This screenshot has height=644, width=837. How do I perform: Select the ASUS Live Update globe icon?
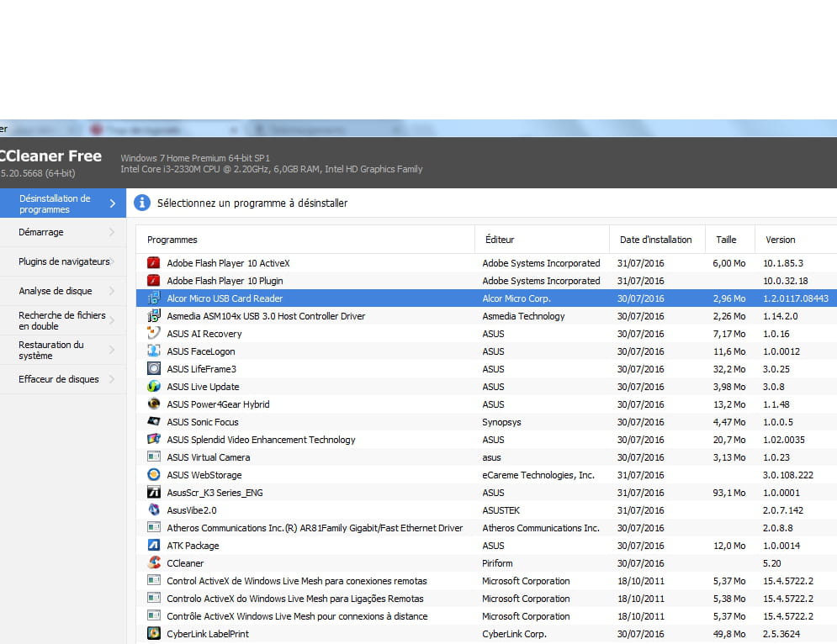(154, 386)
